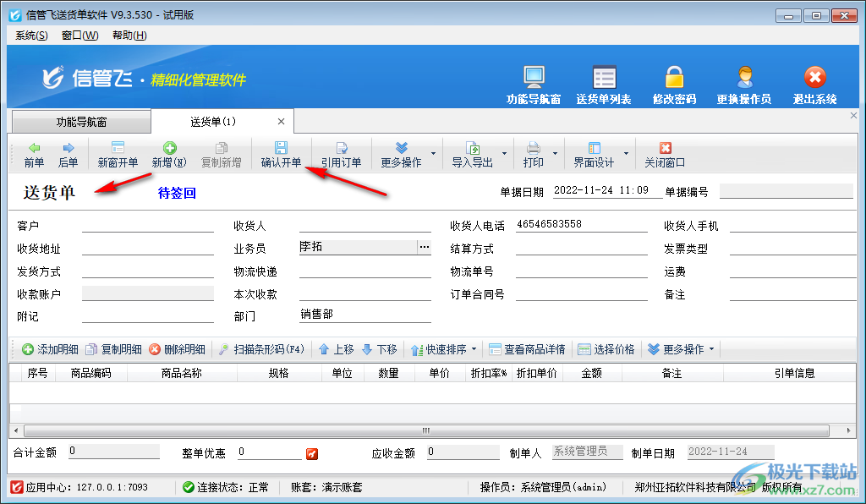Screen dimensions: 866x504
Task: Click 选择价格 button
Action: [606, 349]
